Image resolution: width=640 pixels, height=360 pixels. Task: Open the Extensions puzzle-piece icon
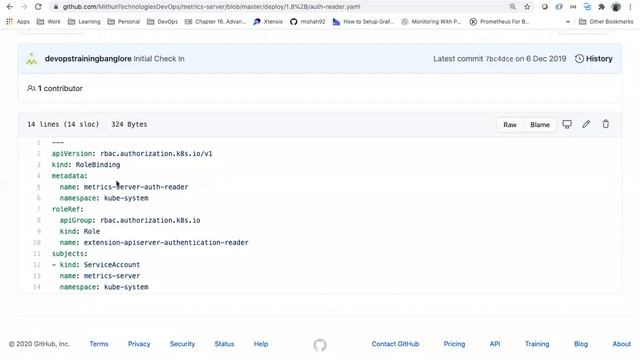coord(602,7)
